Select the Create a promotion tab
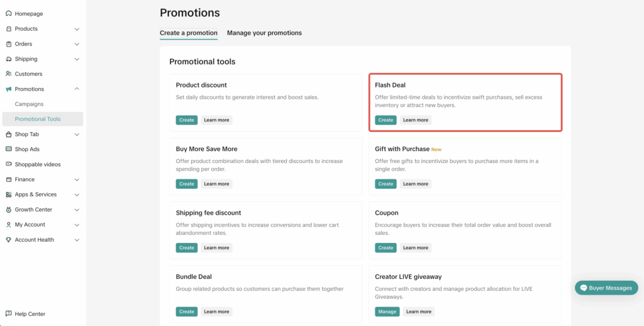Viewport: 644px width, 326px height. [x=189, y=33]
